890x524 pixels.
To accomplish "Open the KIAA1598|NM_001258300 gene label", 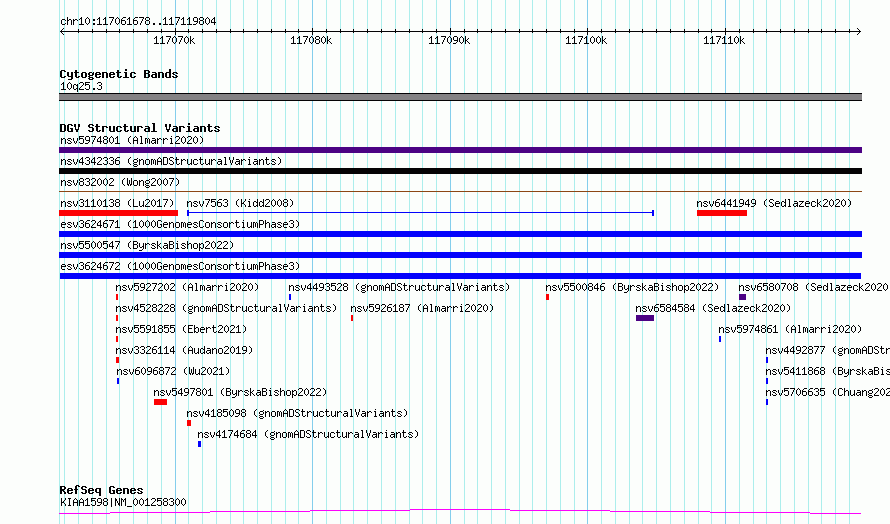I will click(123, 502).
